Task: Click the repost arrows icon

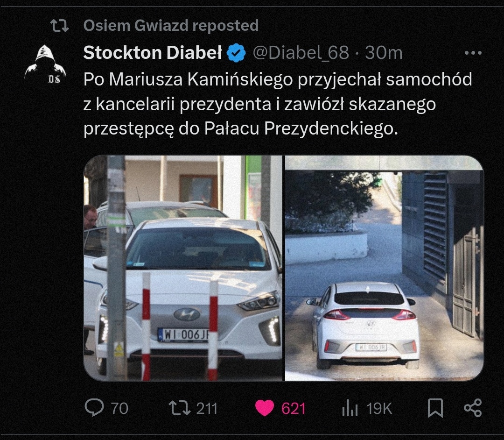Action: coord(180,408)
